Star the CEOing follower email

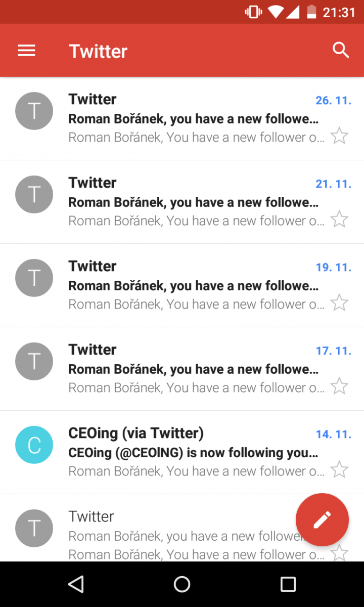(339, 470)
